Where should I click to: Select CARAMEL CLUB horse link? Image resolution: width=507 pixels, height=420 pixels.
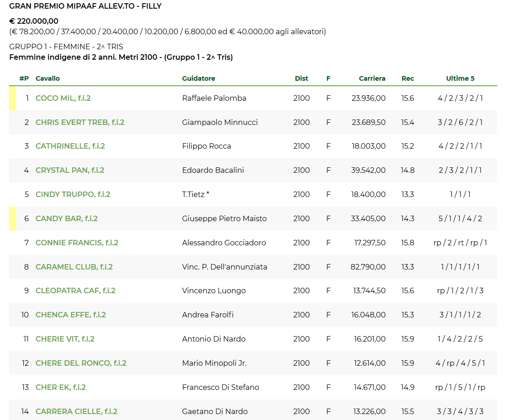[74, 267]
